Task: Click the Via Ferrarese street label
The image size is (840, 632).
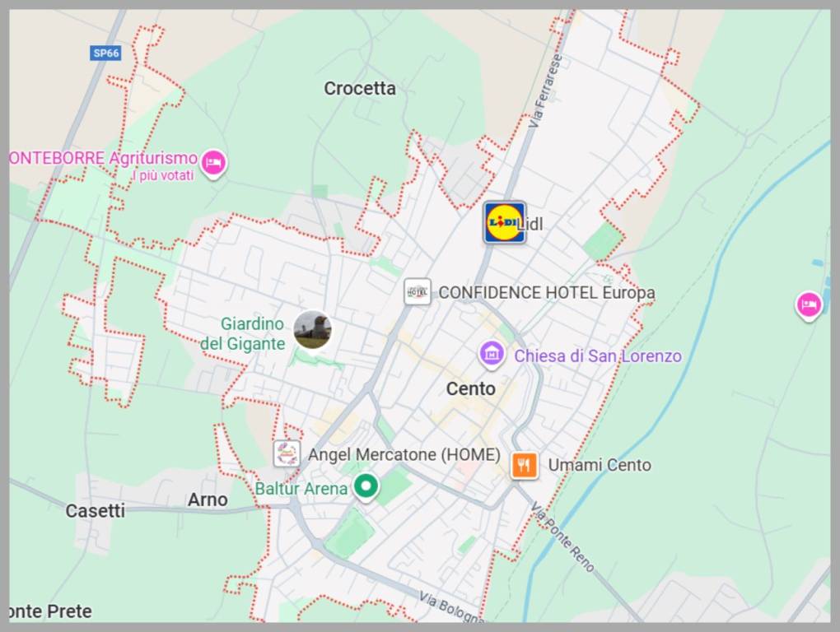Action: pyautogui.click(x=544, y=90)
